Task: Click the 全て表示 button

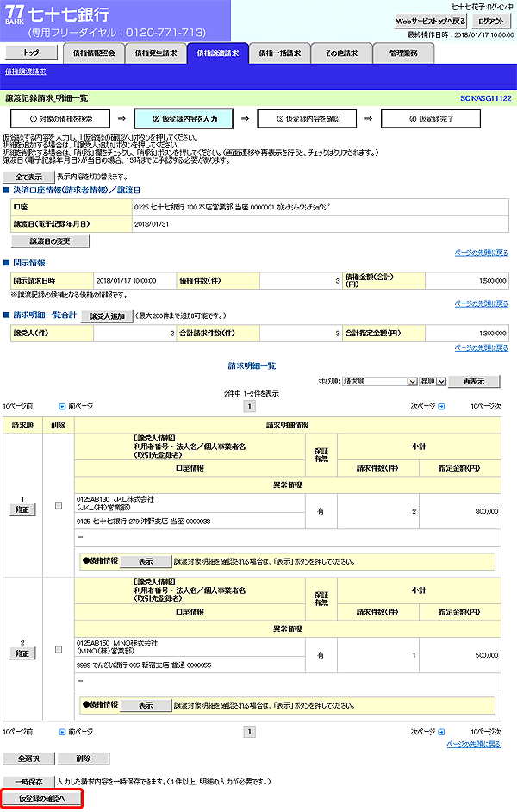Action: [x=28, y=177]
